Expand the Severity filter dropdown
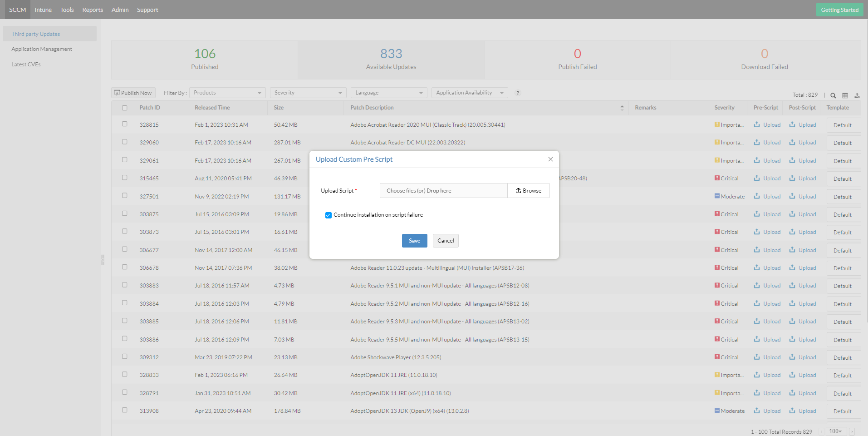868x436 pixels. point(308,93)
